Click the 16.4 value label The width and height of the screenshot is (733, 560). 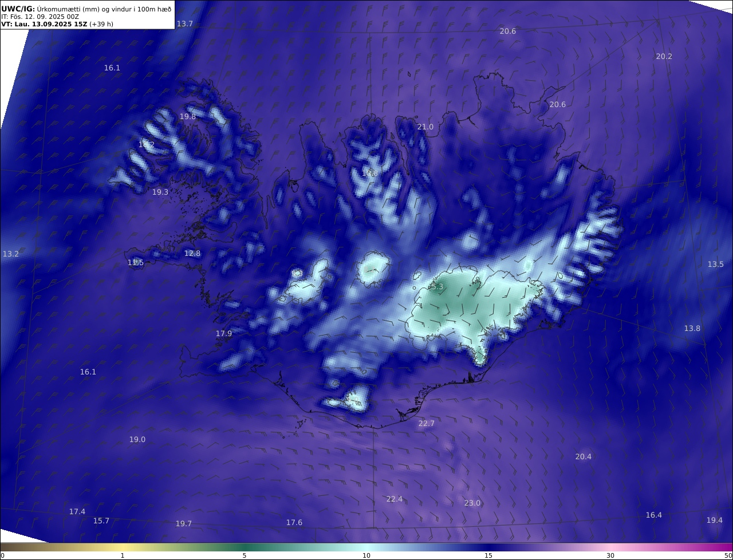653,515
